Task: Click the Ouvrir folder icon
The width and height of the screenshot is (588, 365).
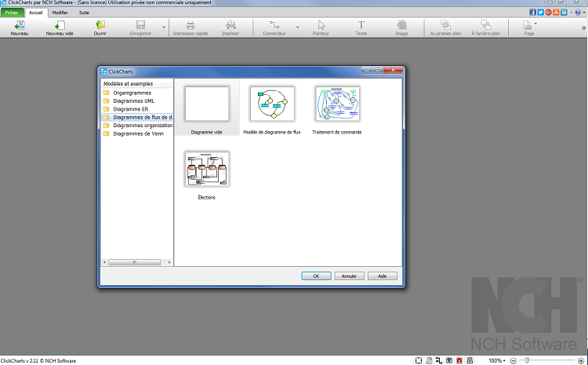Action: click(x=100, y=25)
